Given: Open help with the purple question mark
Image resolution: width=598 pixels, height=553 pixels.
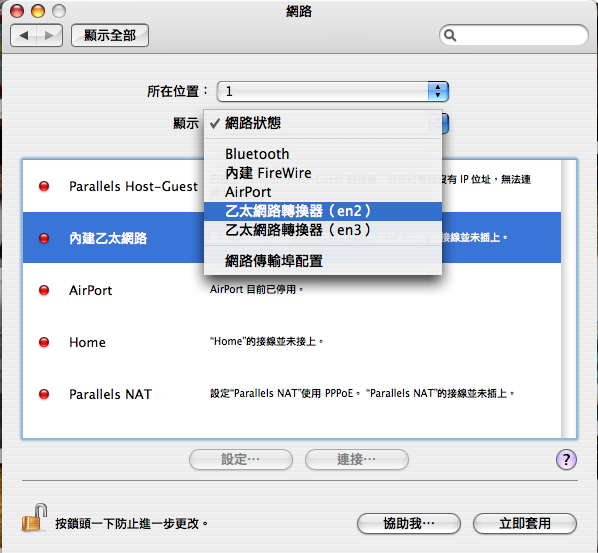Looking at the screenshot, I should 566,459.
